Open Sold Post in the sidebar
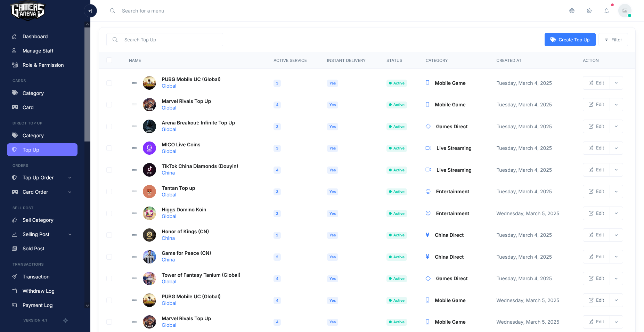 [42, 249]
